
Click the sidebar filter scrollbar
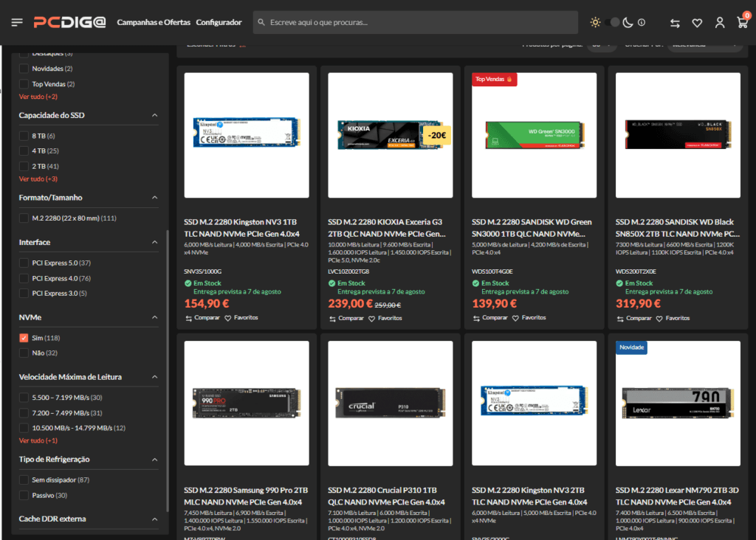coord(168,371)
